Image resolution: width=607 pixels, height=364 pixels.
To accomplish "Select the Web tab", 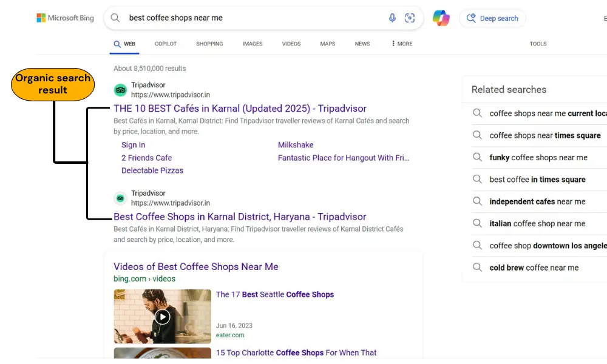I will [x=124, y=44].
